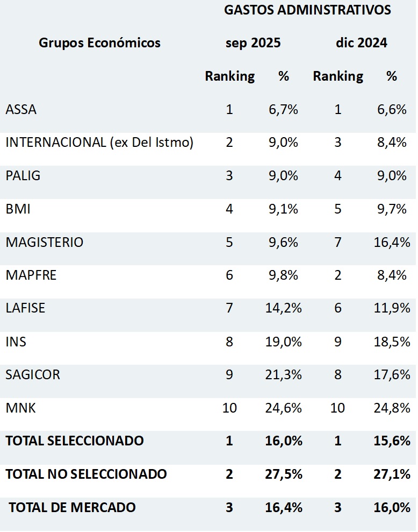The width and height of the screenshot is (418, 532).
Task: Select the MAGISTERIO group cell
Action: pyautogui.click(x=45, y=243)
